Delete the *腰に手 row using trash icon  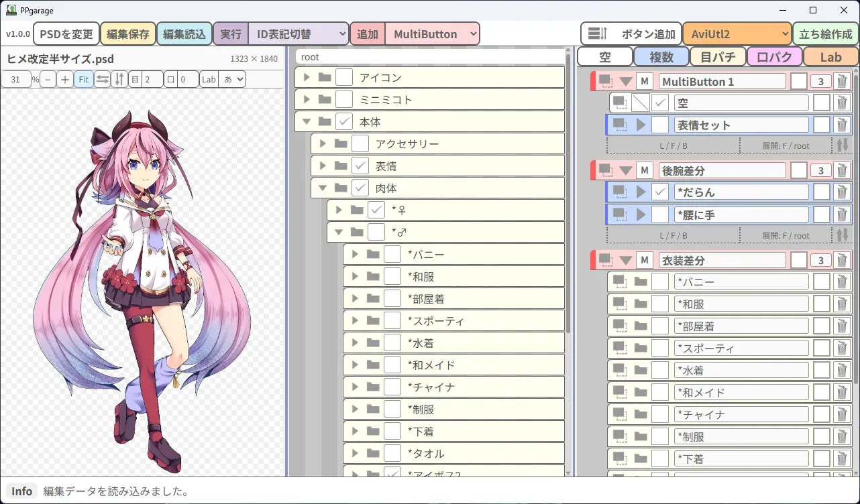841,214
